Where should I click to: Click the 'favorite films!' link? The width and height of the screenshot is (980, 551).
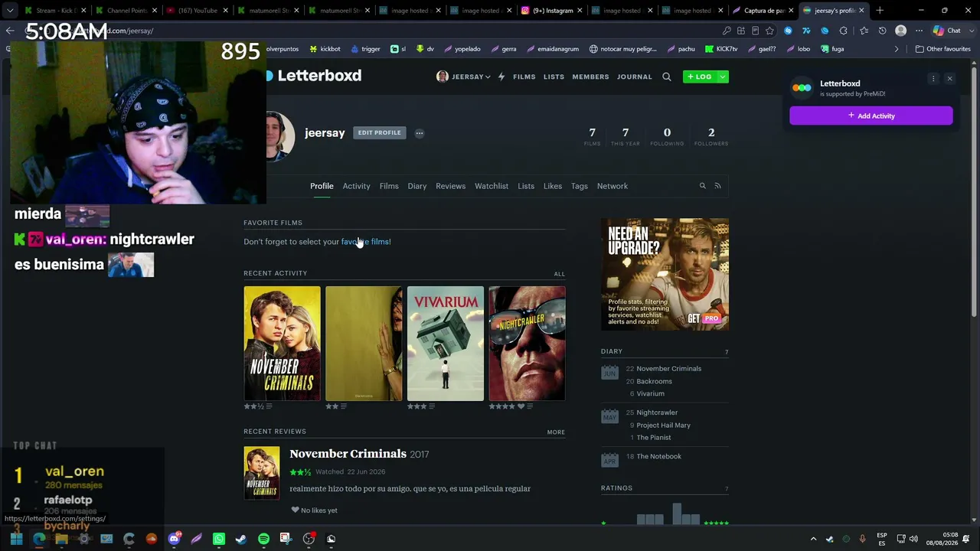coord(366,242)
